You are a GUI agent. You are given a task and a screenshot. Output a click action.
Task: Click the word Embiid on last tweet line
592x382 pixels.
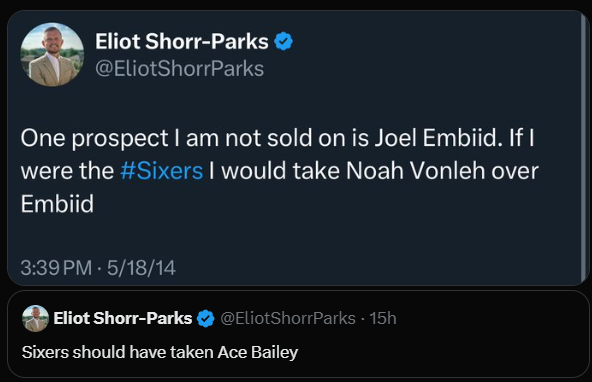[x=57, y=204]
